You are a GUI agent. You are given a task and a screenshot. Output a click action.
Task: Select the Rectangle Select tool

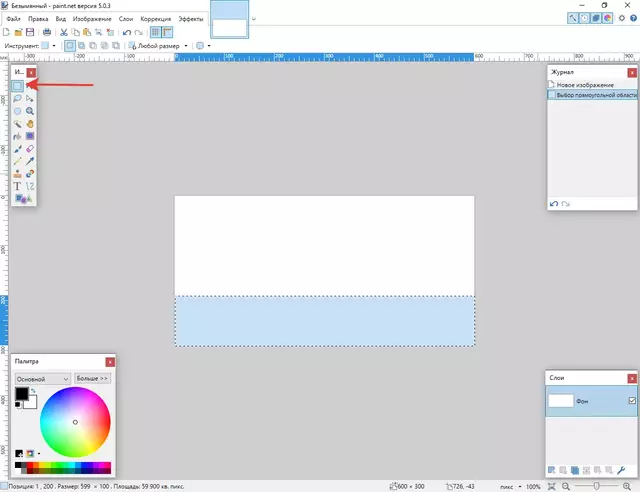(x=18, y=87)
